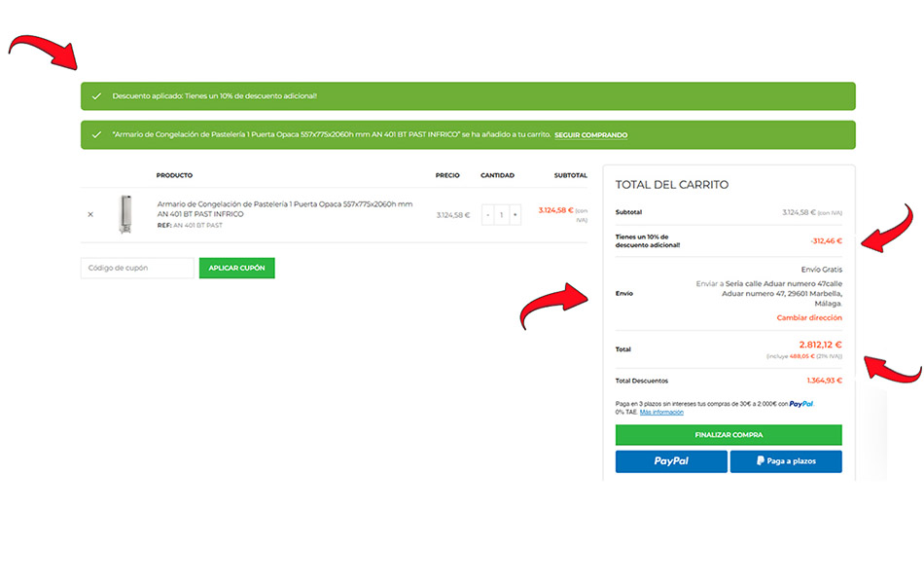The width and height of the screenshot is (924, 584).
Task: Increase product quantity with the plus button
Action: 515,214
